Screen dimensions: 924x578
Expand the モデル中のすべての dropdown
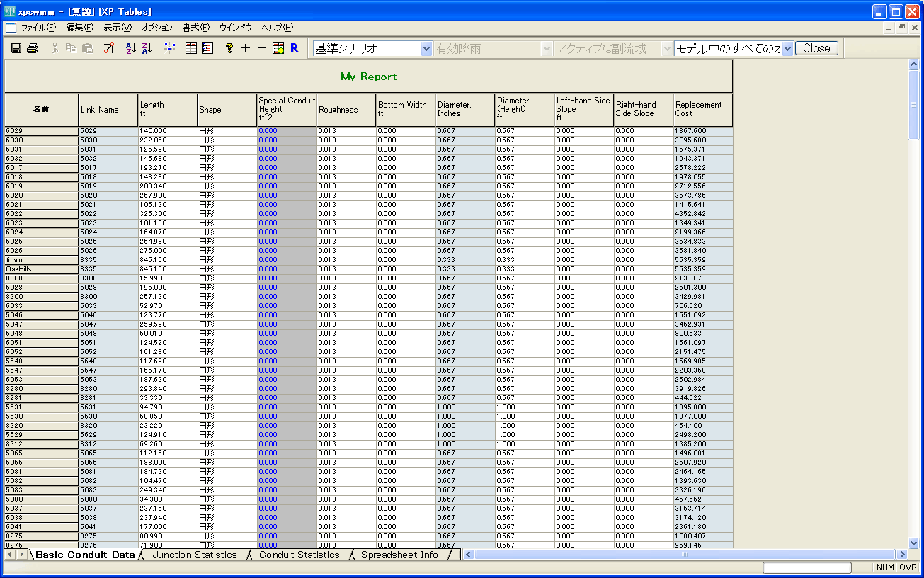tap(787, 49)
